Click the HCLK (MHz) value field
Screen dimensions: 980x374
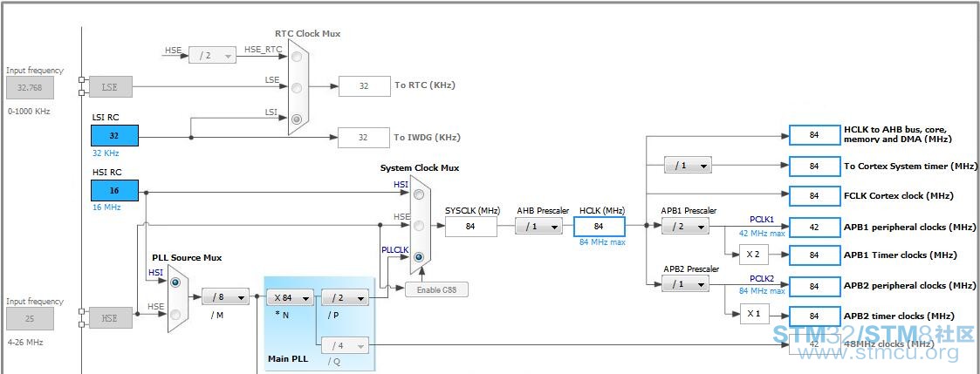(x=599, y=226)
